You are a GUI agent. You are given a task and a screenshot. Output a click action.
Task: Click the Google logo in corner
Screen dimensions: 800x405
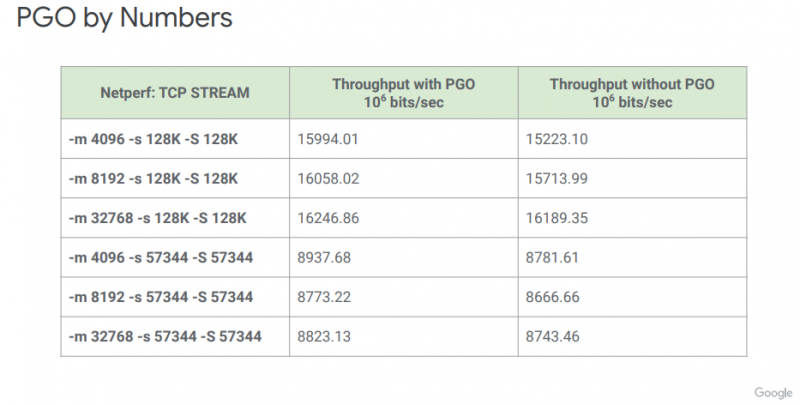tap(773, 393)
